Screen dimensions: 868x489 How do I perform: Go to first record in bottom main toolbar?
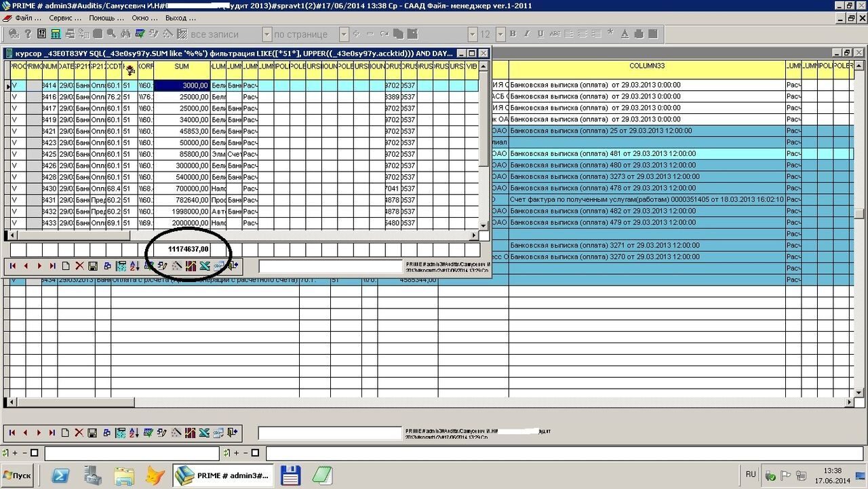click(12, 433)
